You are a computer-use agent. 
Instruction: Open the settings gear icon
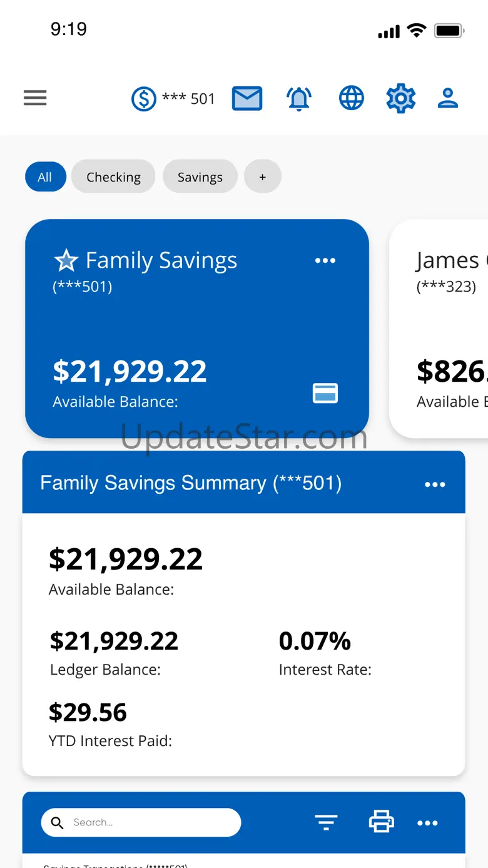coord(400,98)
